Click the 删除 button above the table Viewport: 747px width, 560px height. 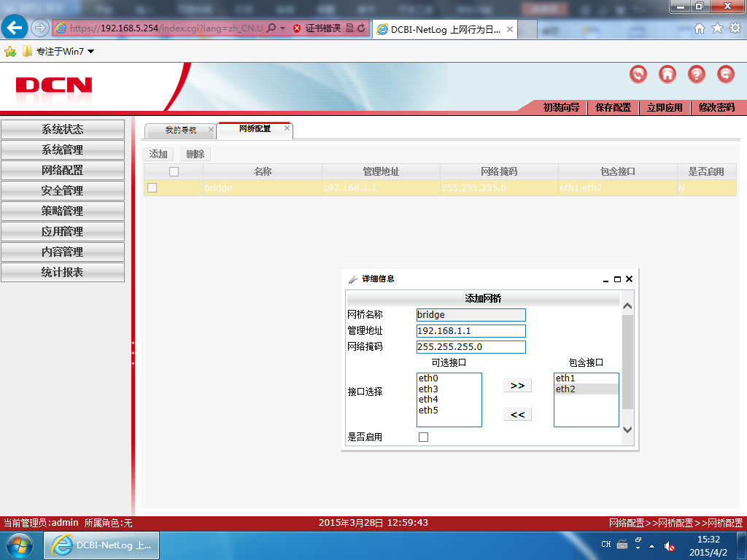[196, 154]
